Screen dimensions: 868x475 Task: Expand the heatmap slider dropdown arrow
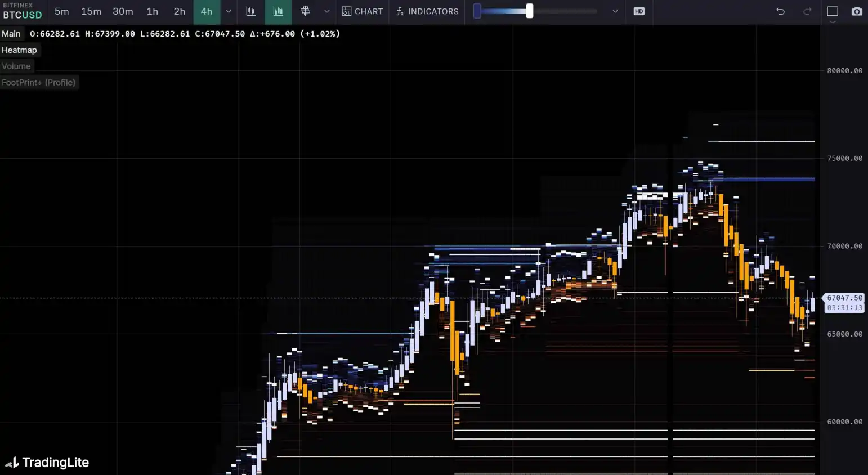[x=615, y=11]
